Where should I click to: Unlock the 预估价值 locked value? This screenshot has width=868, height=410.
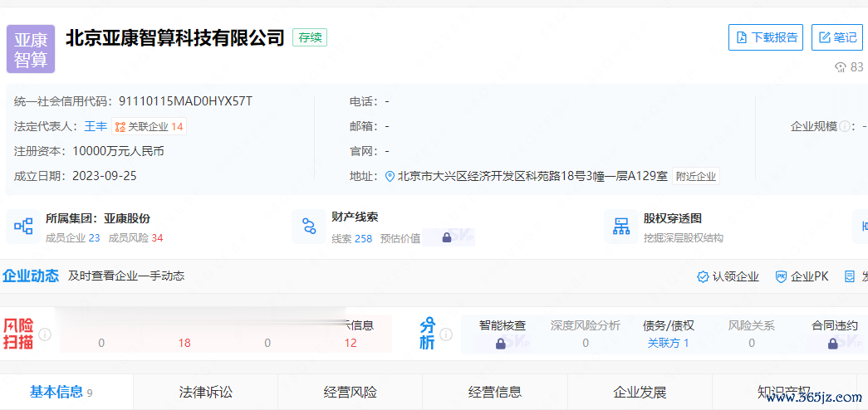pyautogui.click(x=446, y=238)
